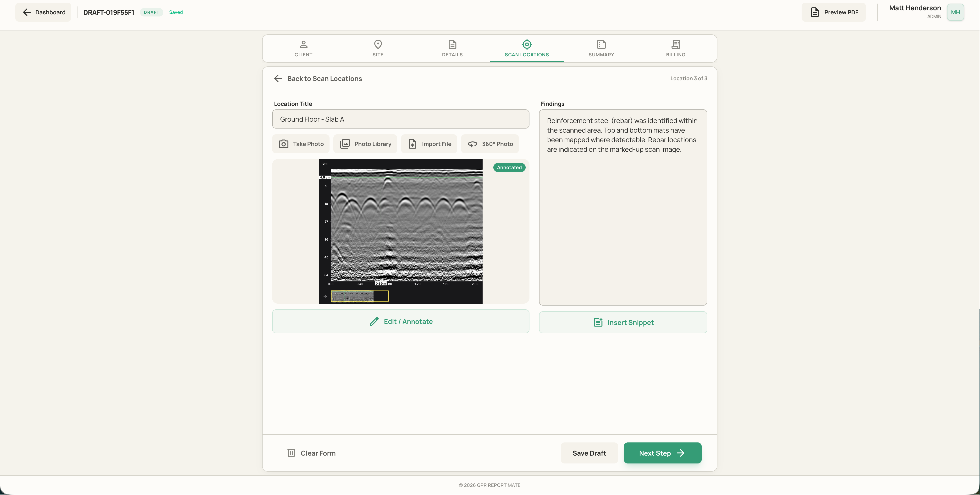Click the pencil icon on Edit / Annotate
The image size is (980, 495).
[x=374, y=322]
